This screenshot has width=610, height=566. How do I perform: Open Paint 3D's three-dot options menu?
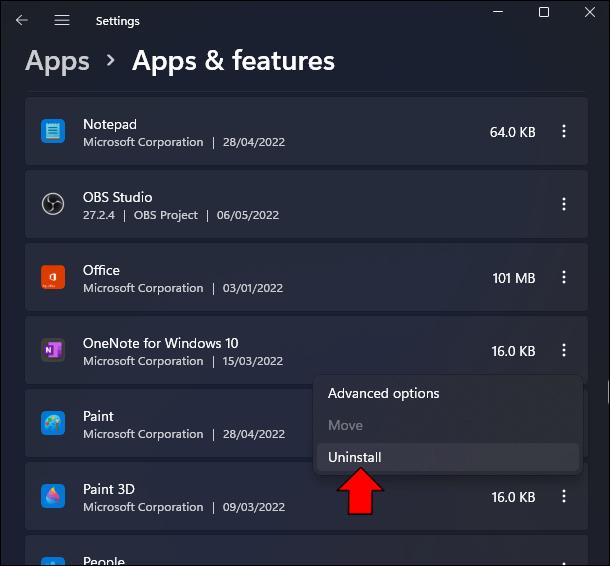564,496
